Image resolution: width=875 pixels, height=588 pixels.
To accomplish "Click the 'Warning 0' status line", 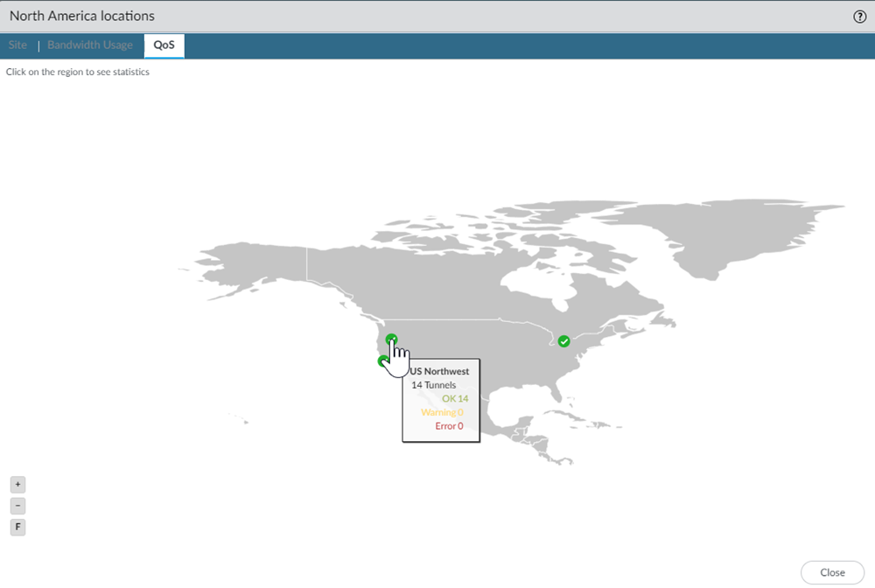I will [442, 412].
